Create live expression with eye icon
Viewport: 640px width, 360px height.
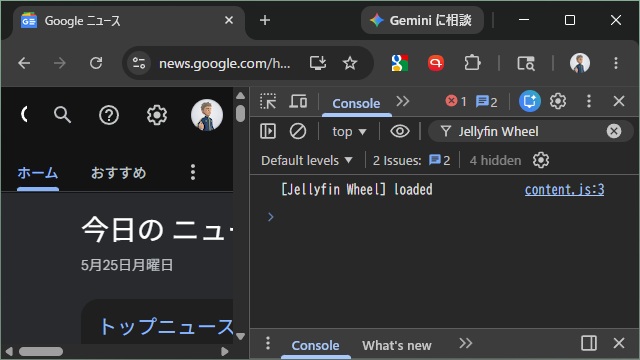400,131
